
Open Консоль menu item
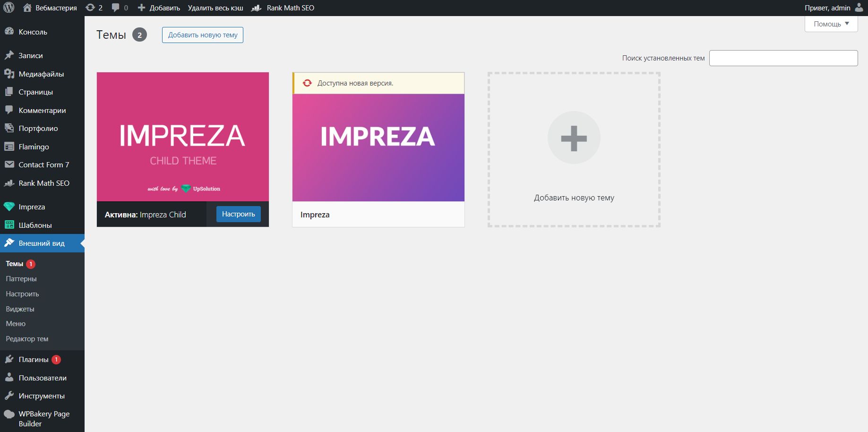(42, 32)
